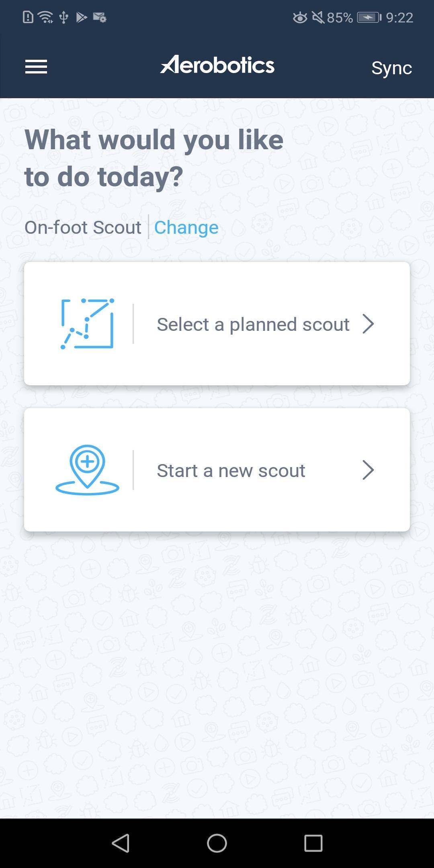Screen dimensions: 434x868
Task: Tap the muted sound status icon
Action: click(318, 17)
